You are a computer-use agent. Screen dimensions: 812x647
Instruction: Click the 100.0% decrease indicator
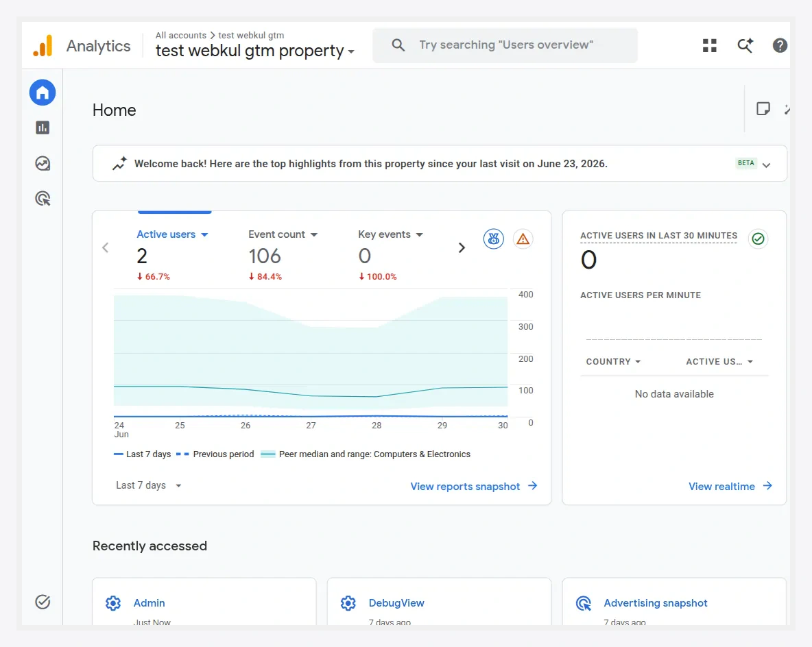(377, 276)
